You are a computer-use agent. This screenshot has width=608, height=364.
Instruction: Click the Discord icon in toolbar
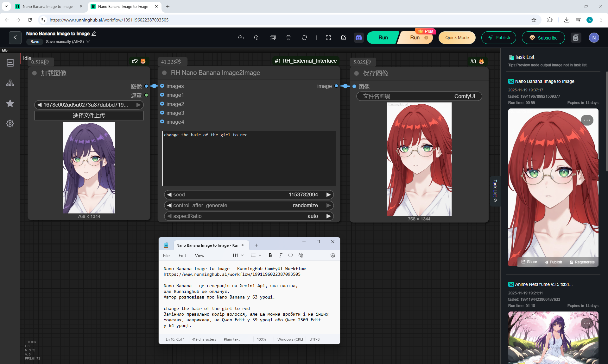358,38
